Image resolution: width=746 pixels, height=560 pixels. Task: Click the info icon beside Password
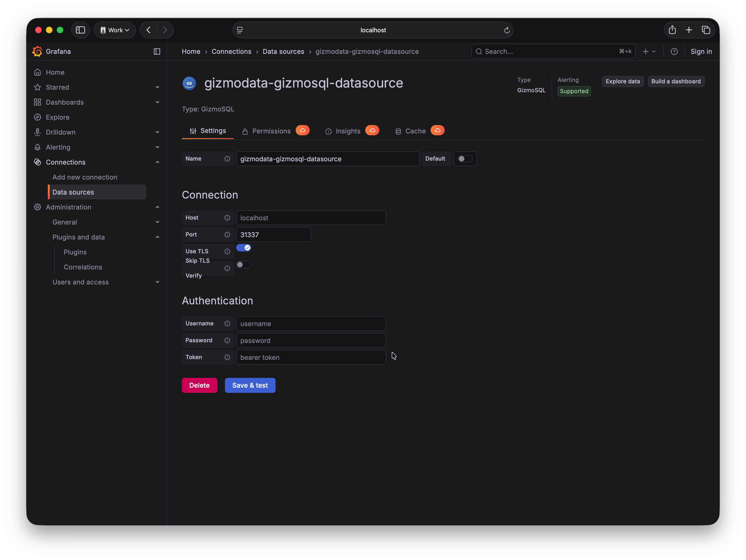227,340
